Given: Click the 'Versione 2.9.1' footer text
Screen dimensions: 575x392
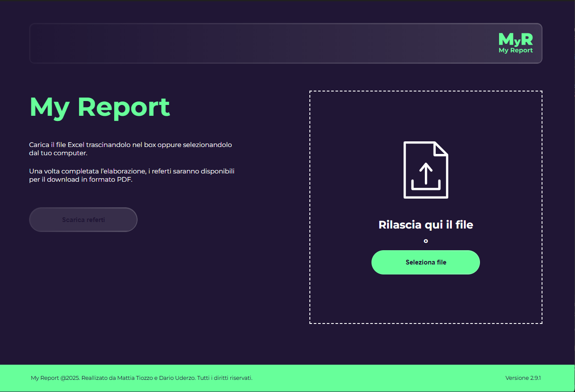Looking at the screenshot, I should (x=523, y=378).
